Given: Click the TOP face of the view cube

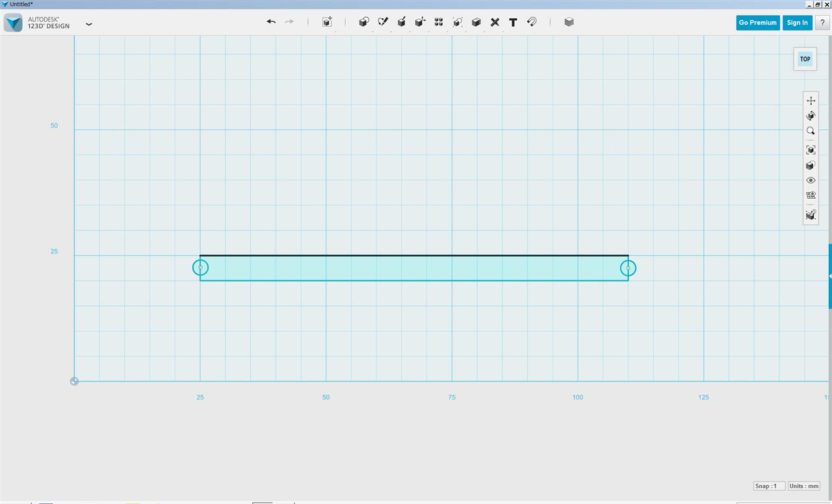Looking at the screenshot, I should click(x=805, y=59).
